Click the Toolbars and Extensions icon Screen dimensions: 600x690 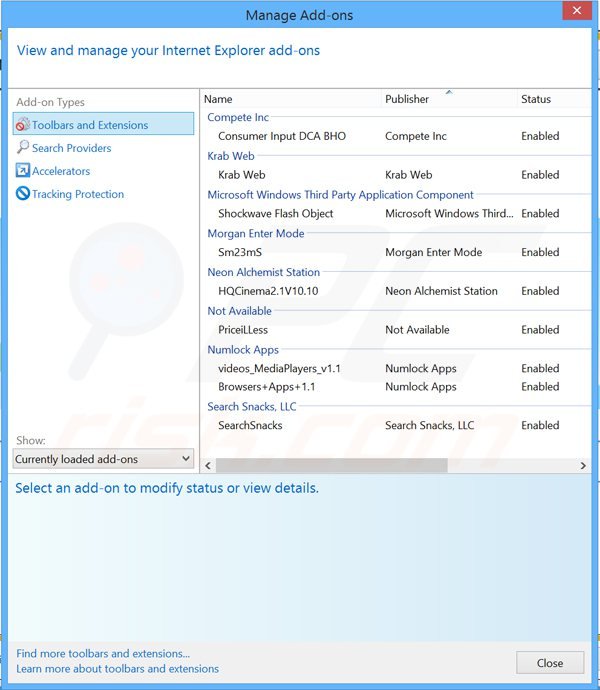click(22, 125)
